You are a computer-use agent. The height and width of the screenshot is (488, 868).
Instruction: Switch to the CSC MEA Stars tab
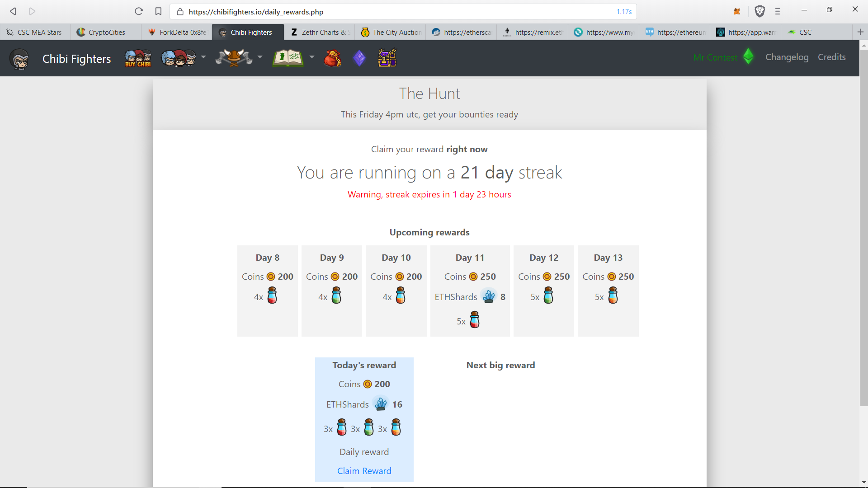click(x=35, y=32)
